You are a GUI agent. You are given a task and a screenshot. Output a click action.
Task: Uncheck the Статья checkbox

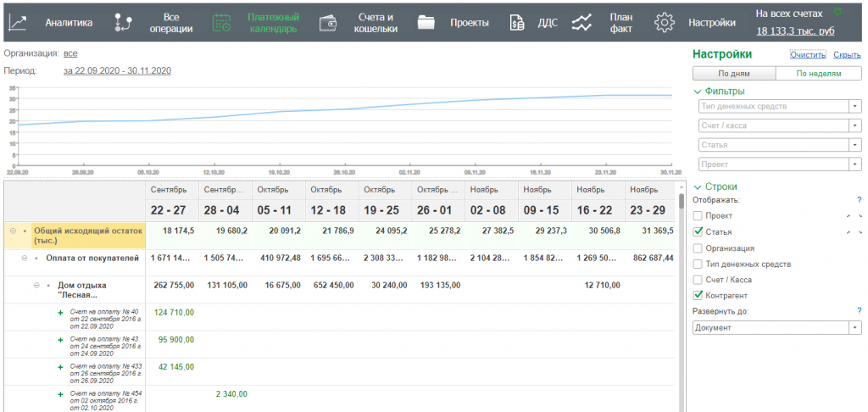[698, 232]
